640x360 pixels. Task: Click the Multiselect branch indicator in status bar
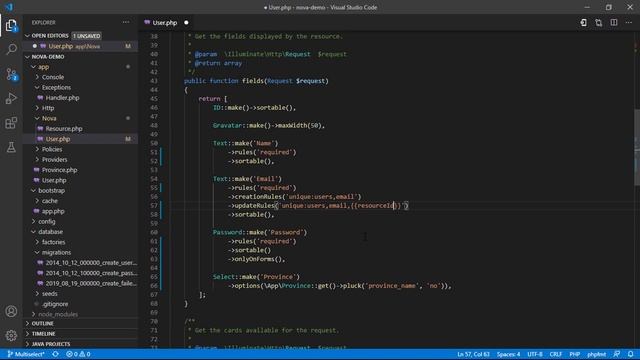26,354
